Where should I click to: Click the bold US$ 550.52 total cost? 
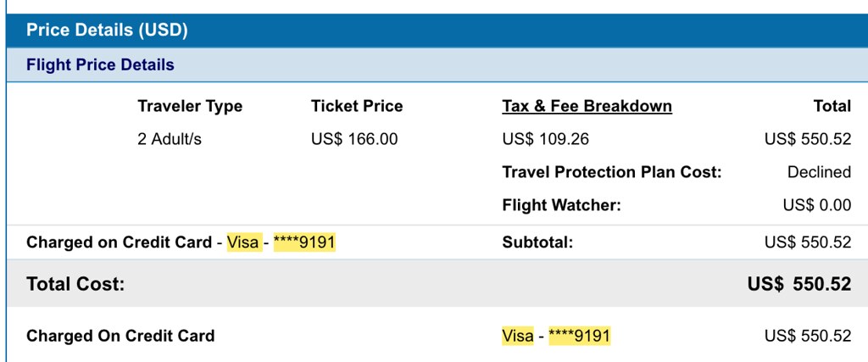click(798, 284)
